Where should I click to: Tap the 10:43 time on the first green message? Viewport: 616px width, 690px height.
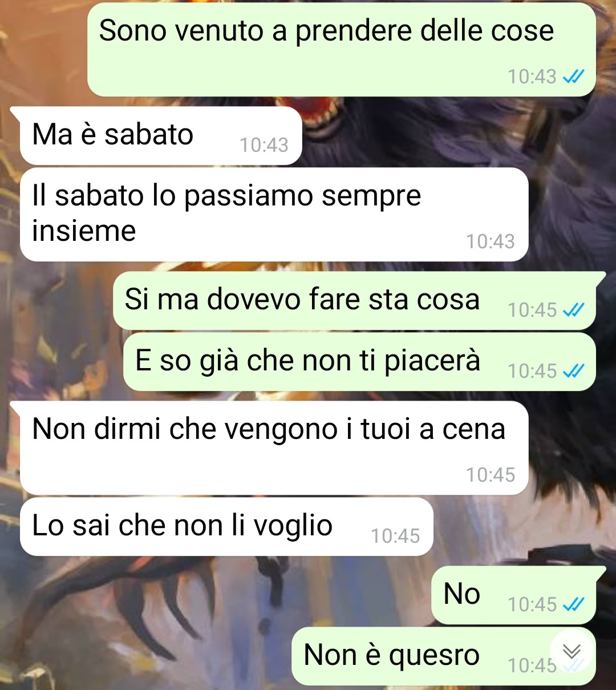(532, 76)
